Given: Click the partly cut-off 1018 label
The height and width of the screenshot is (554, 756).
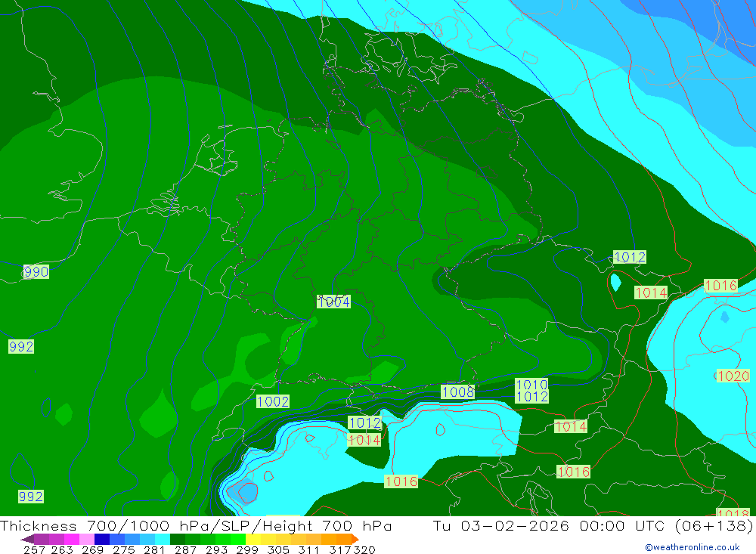Looking at the screenshot, I should [x=733, y=512].
